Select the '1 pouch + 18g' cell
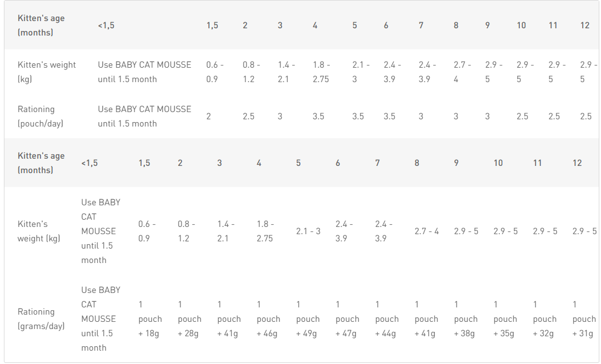601x364 pixels. click(x=150, y=318)
